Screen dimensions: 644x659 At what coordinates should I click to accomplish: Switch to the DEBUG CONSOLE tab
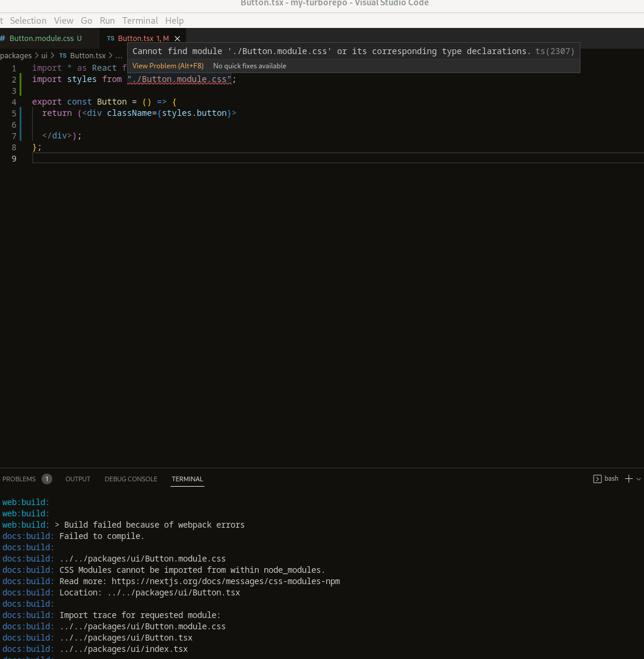point(131,479)
